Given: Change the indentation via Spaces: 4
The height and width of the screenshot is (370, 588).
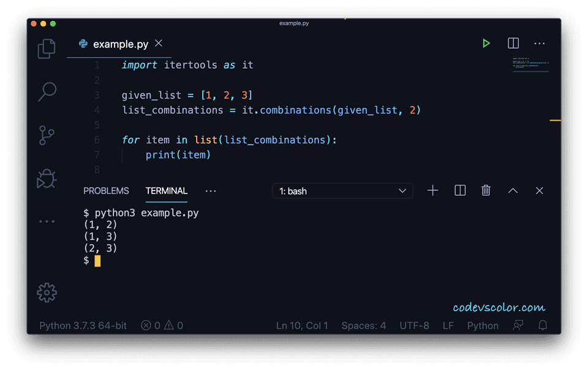Looking at the screenshot, I should (363, 325).
